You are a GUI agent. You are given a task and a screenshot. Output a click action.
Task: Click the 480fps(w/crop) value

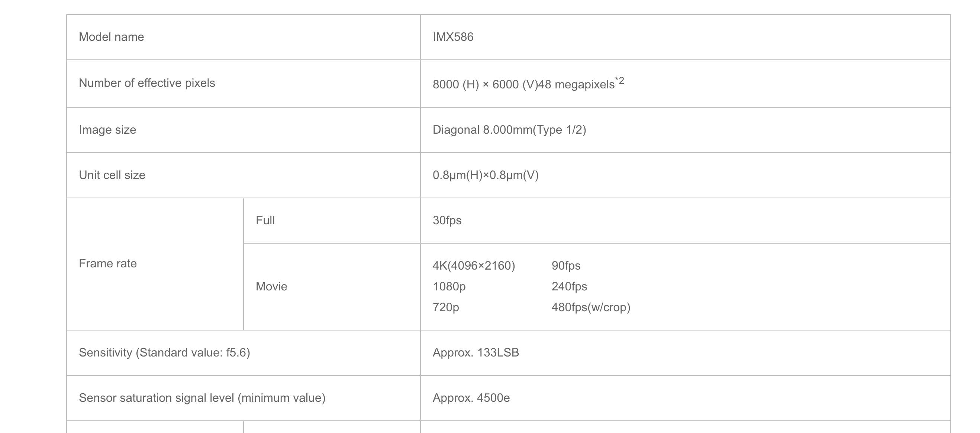click(591, 307)
